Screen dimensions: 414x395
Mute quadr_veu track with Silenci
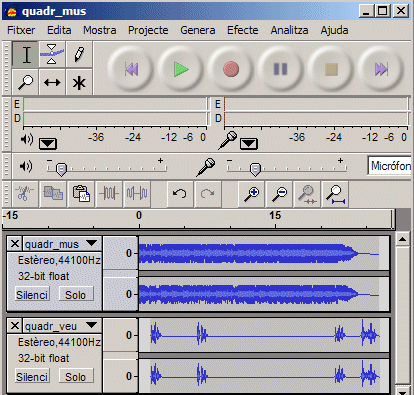point(32,377)
